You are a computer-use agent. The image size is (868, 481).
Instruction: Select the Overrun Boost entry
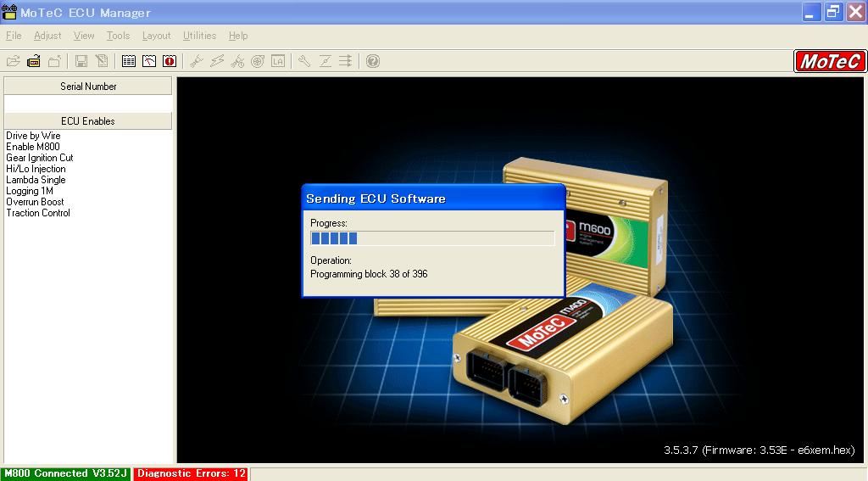click(35, 202)
